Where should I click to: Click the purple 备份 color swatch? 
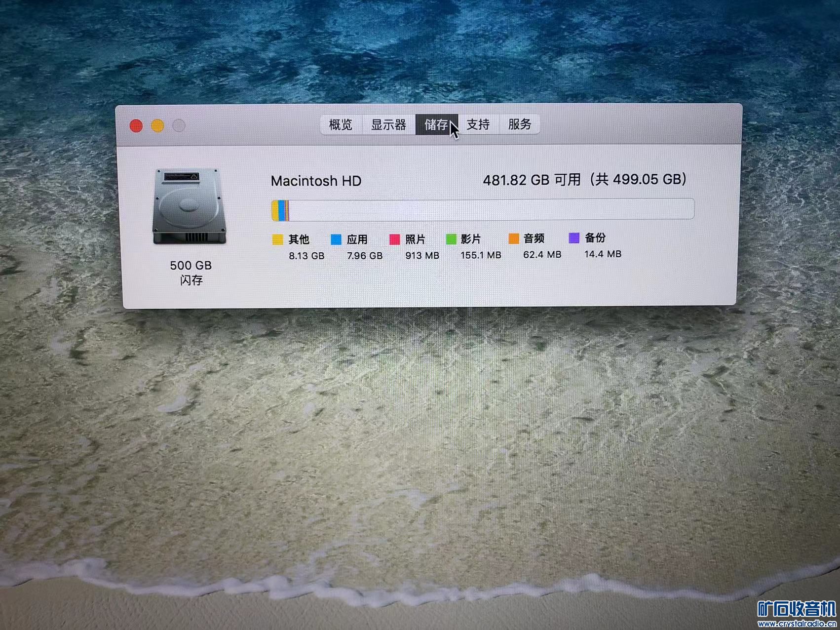point(574,238)
